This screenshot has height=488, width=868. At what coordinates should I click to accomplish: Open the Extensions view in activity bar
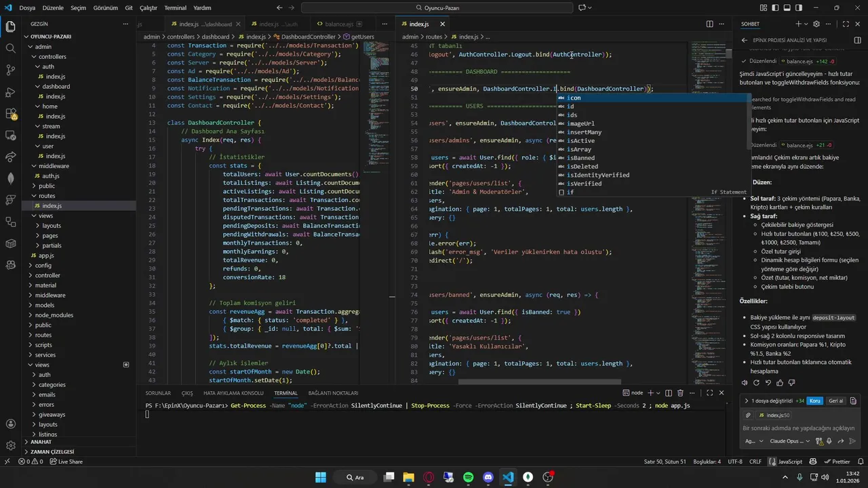[x=10, y=113]
